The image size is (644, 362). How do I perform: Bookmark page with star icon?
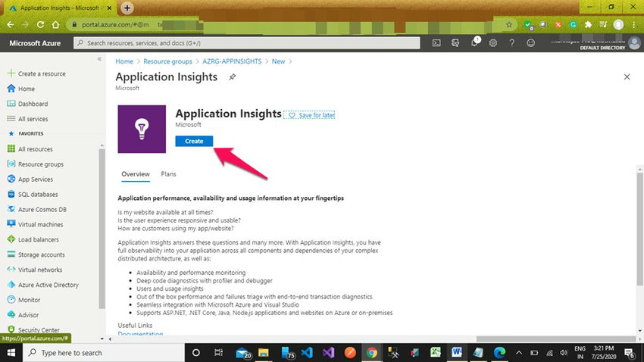coord(509,25)
